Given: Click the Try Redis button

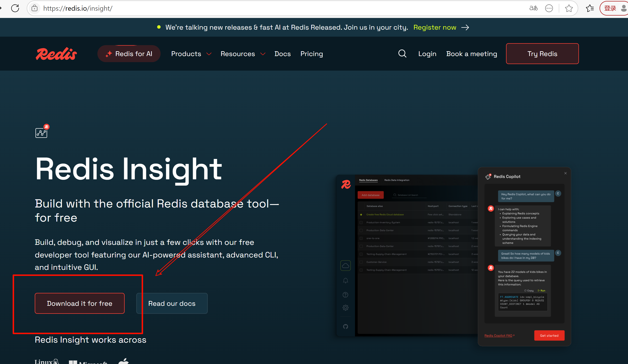Looking at the screenshot, I should (542, 54).
